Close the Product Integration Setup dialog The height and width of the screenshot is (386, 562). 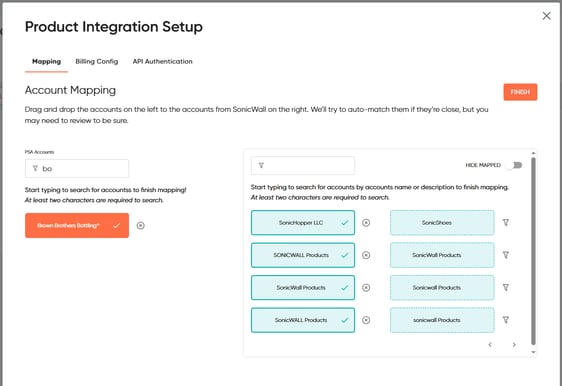[546, 16]
